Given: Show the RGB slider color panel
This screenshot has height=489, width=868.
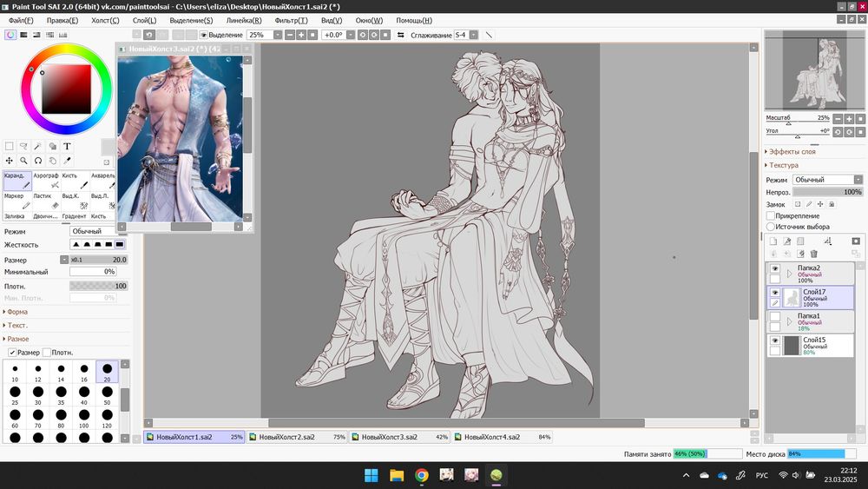Looking at the screenshot, I should point(23,35).
